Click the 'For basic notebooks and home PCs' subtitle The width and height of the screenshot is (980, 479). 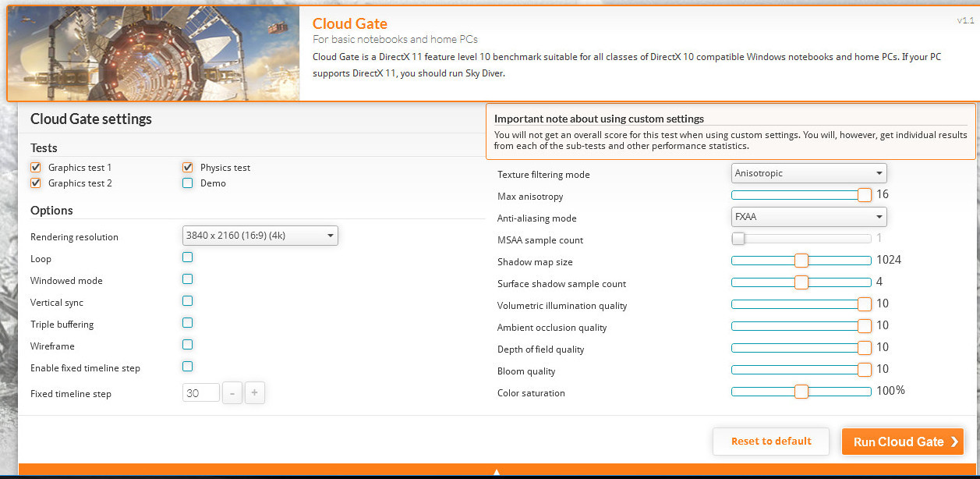tap(395, 39)
